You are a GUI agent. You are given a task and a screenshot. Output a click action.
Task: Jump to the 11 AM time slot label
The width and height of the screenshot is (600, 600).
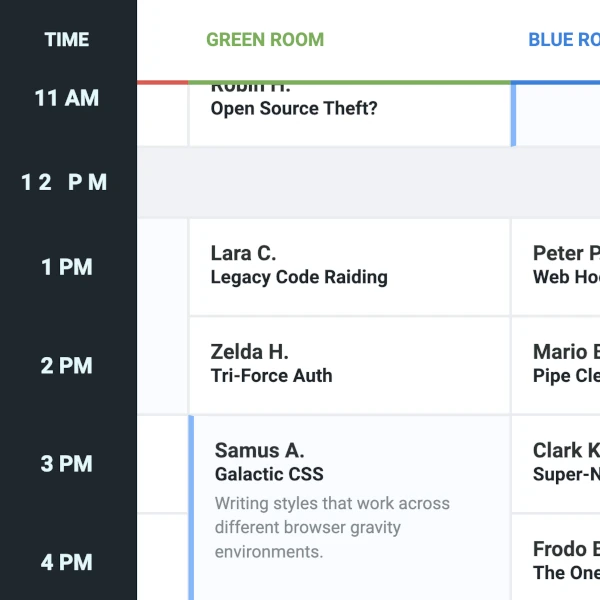click(67, 98)
